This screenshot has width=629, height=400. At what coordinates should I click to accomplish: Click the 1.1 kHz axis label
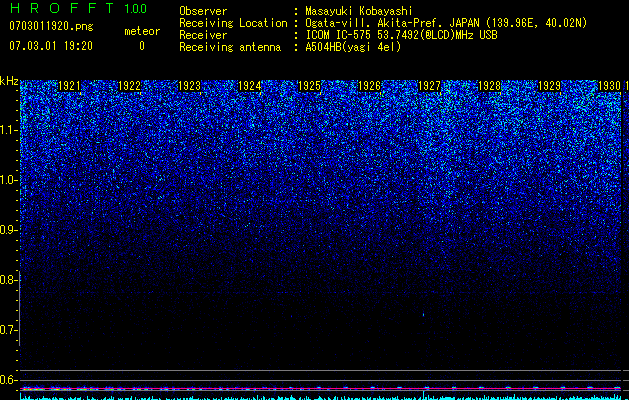click(8, 130)
